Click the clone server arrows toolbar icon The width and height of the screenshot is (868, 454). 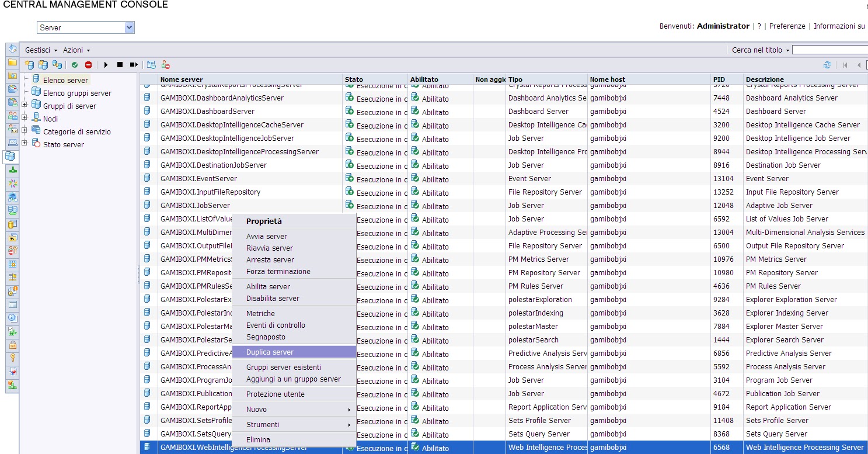pos(57,65)
